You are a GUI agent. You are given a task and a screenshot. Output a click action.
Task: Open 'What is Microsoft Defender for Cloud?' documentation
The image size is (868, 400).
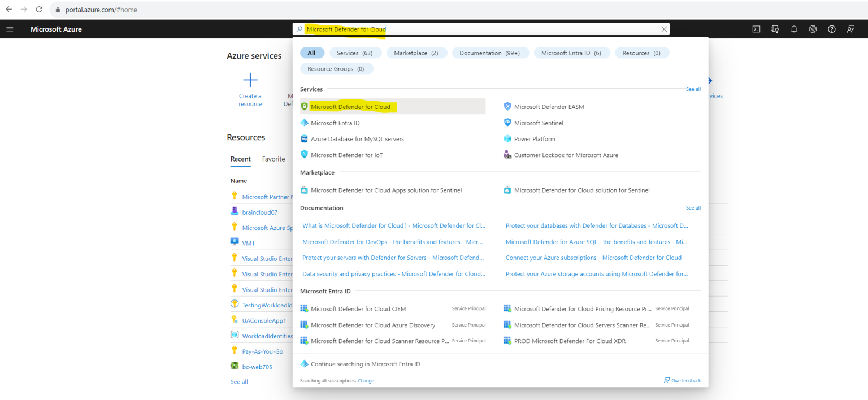click(x=393, y=225)
